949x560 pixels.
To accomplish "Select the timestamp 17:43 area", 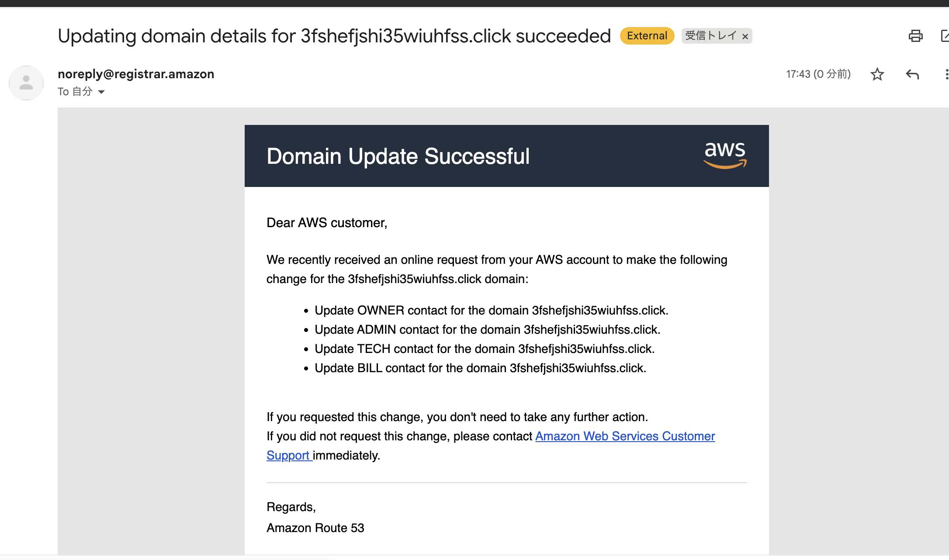I will pos(818,74).
